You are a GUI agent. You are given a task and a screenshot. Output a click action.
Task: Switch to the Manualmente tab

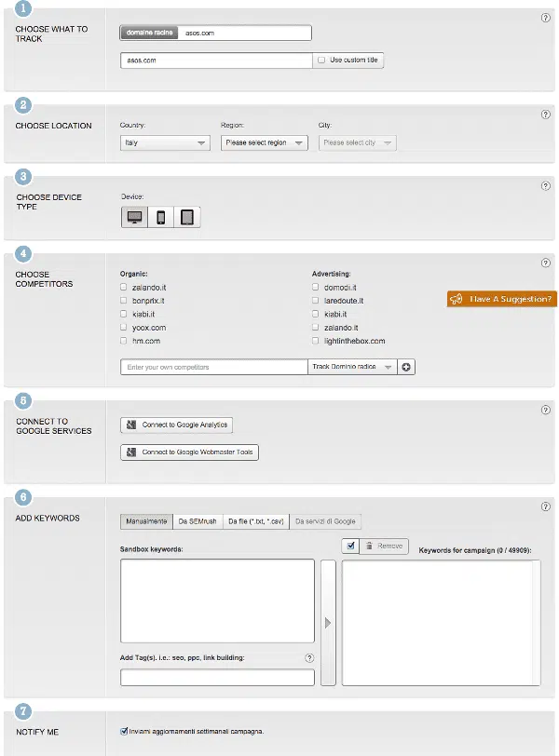coord(146,521)
